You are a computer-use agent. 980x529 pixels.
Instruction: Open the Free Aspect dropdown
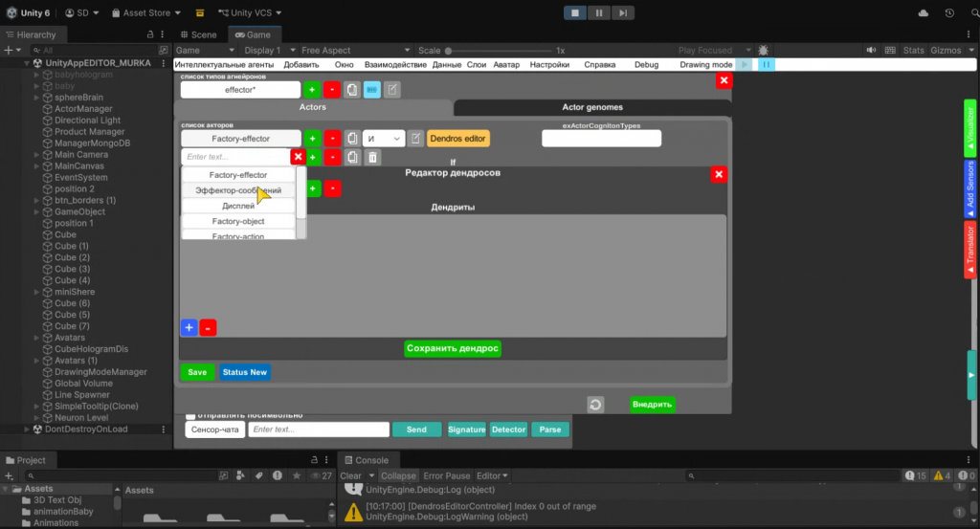pyautogui.click(x=330, y=50)
